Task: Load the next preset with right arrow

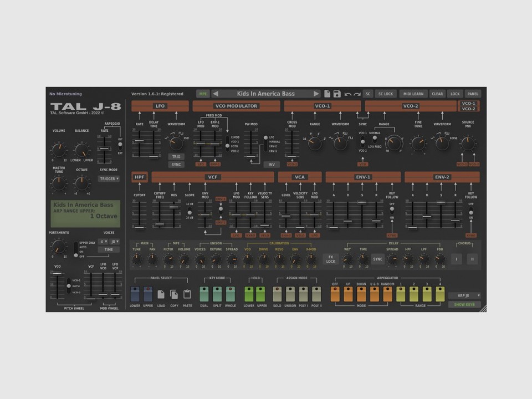Action: pos(316,94)
